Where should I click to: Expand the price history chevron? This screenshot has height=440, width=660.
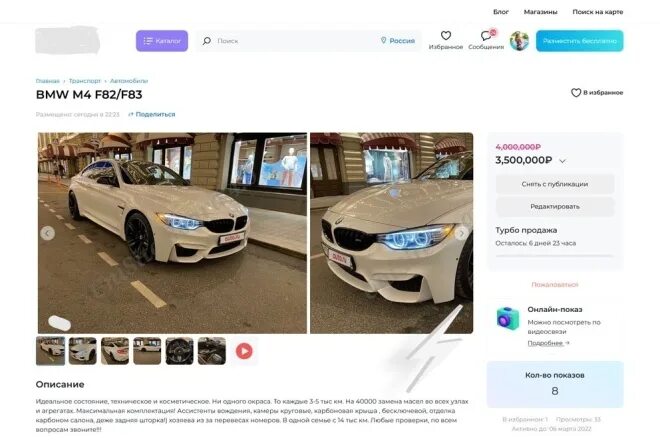pyautogui.click(x=563, y=161)
